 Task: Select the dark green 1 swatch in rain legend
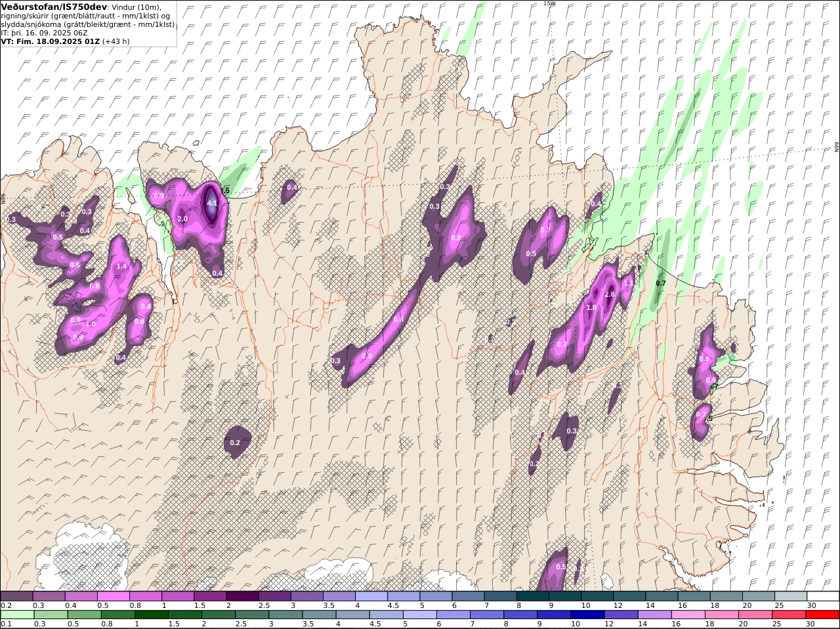pos(151,615)
